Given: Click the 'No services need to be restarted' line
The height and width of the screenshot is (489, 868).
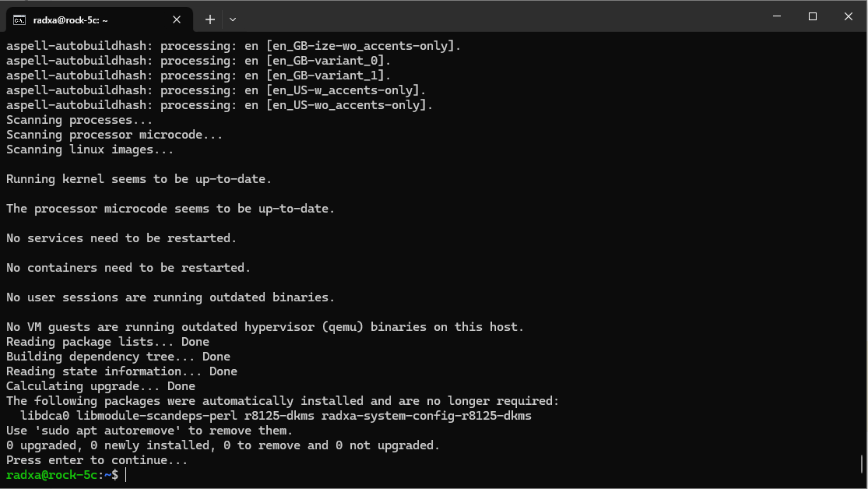Looking at the screenshot, I should [121, 238].
